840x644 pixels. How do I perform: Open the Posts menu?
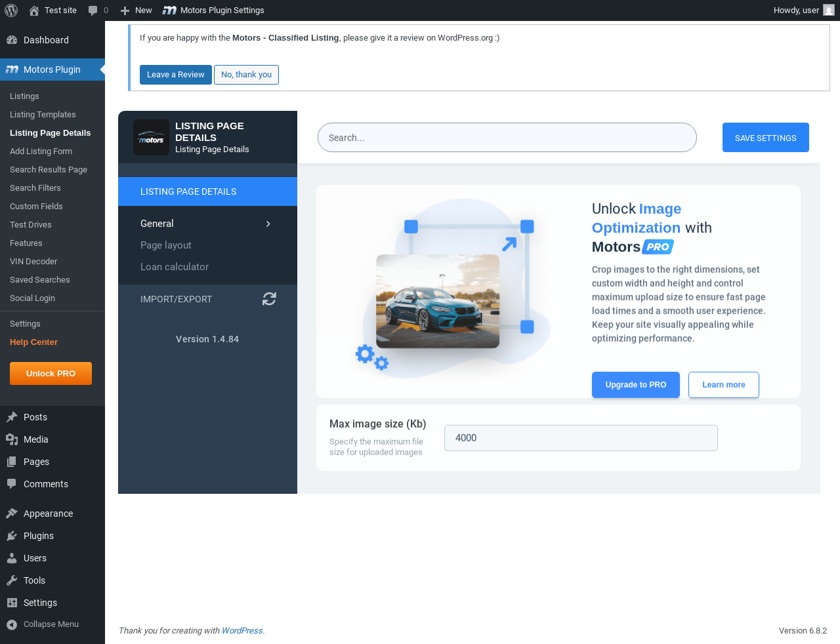52,417
